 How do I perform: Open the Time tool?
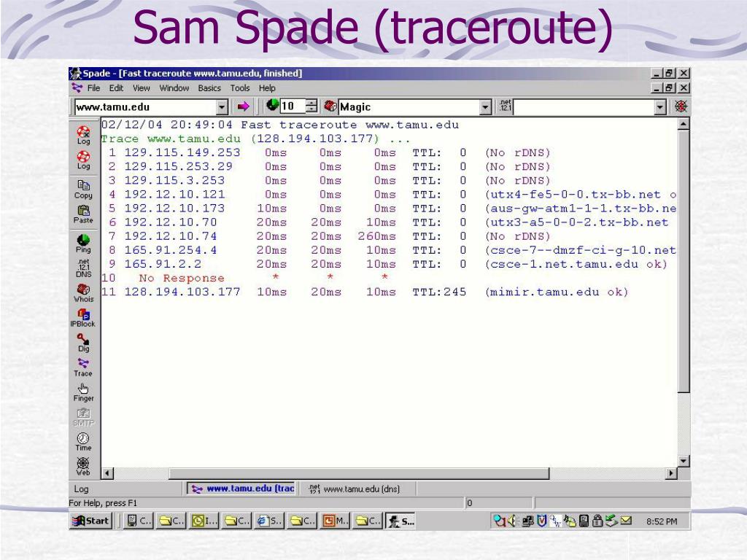click(x=83, y=441)
